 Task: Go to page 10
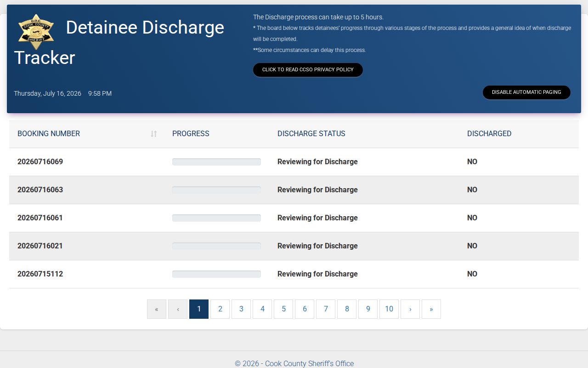(389, 309)
